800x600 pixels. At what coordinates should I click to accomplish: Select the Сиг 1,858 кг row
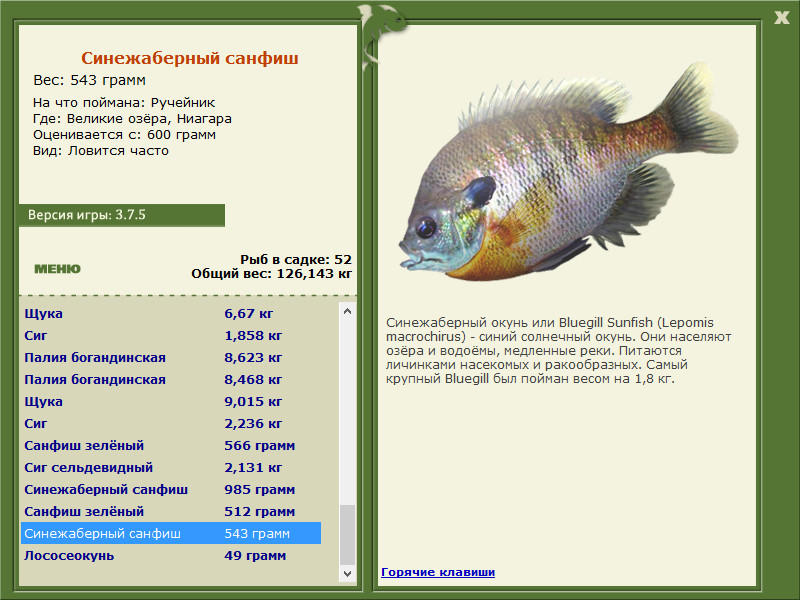[x=171, y=336]
